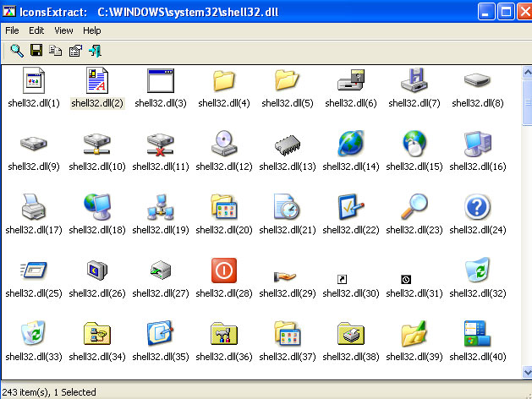Select the red power button icon shell32.dll(28)
Viewport: 532px width, 399px height.
pyautogui.click(x=224, y=271)
